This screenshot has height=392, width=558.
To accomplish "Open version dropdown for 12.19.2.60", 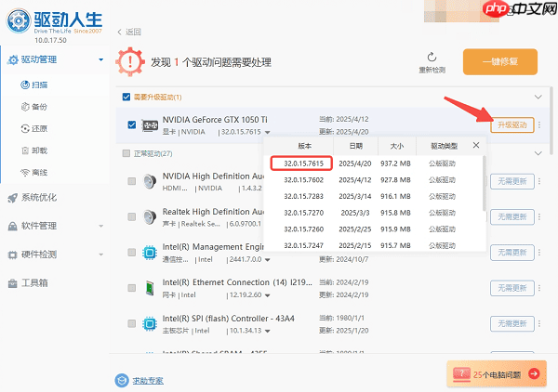I will [268, 295].
